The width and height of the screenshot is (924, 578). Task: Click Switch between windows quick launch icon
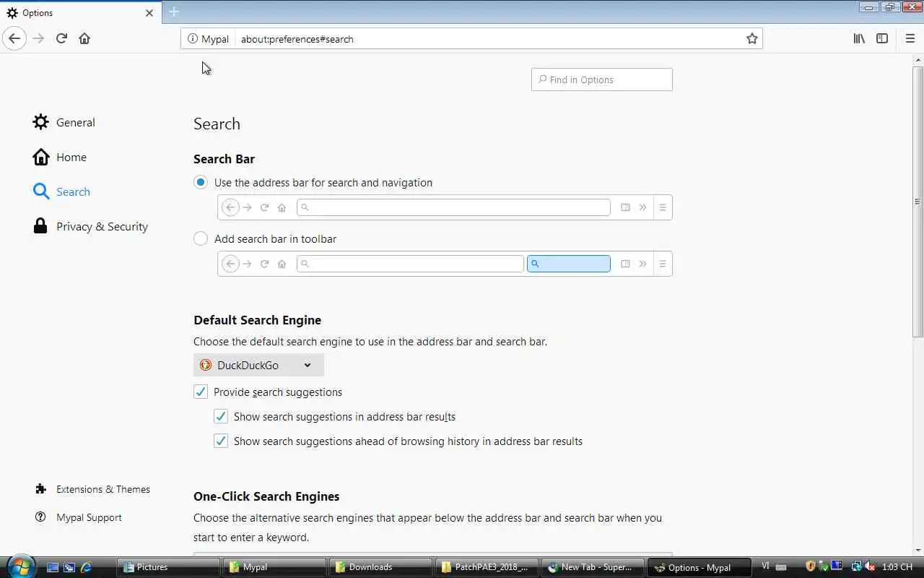69,567
